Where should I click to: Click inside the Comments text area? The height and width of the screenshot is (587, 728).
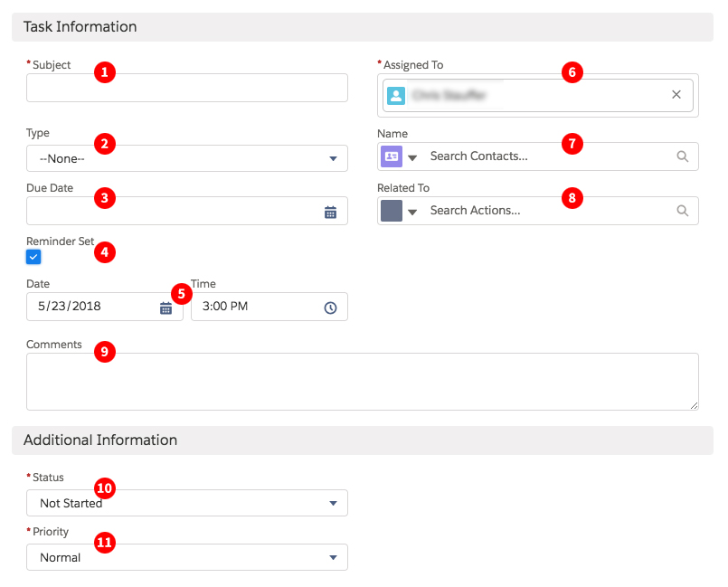362,380
